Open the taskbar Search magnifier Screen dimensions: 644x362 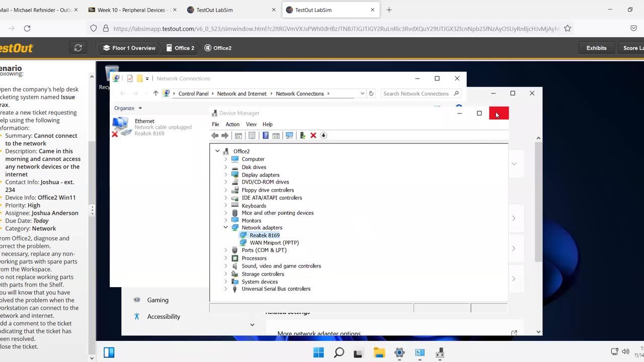point(339,352)
